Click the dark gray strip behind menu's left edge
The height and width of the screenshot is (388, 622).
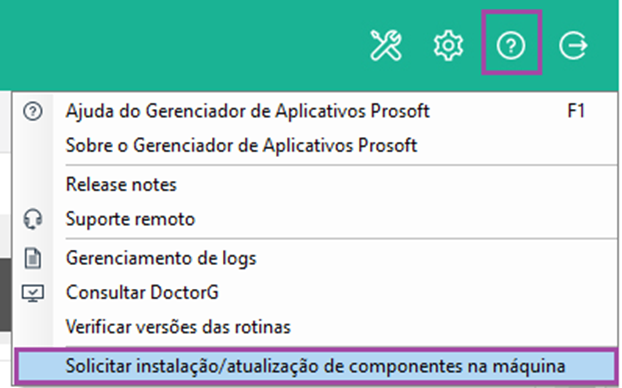tap(5, 295)
